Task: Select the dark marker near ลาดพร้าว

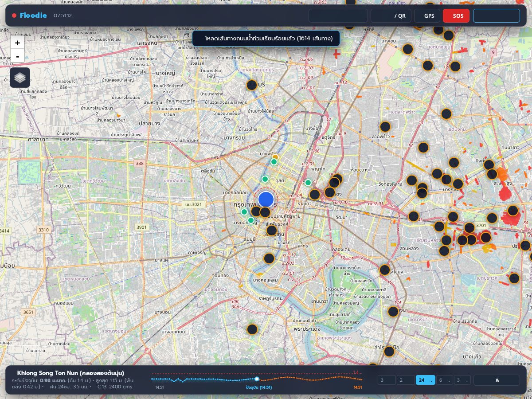Action: click(x=385, y=126)
